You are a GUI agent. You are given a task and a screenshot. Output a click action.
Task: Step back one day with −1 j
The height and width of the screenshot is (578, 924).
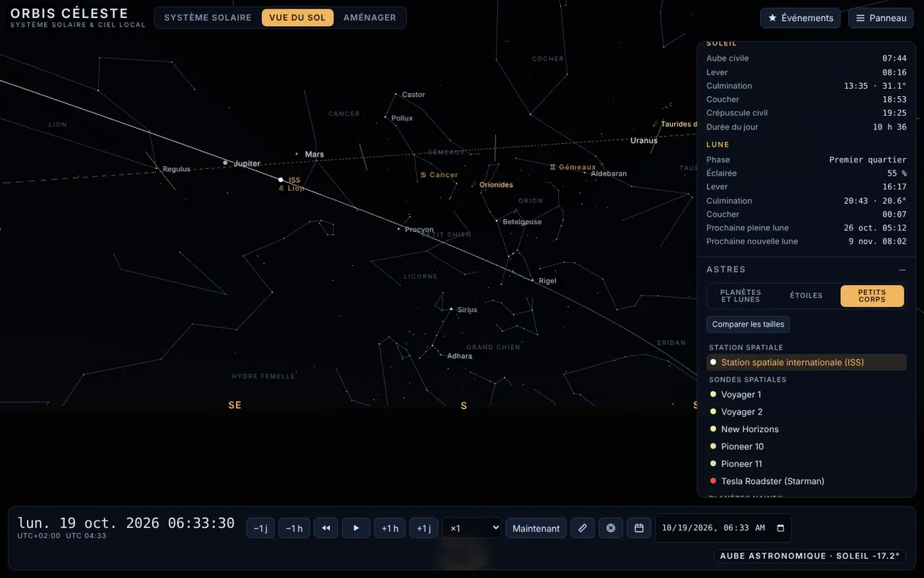(x=261, y=528)
